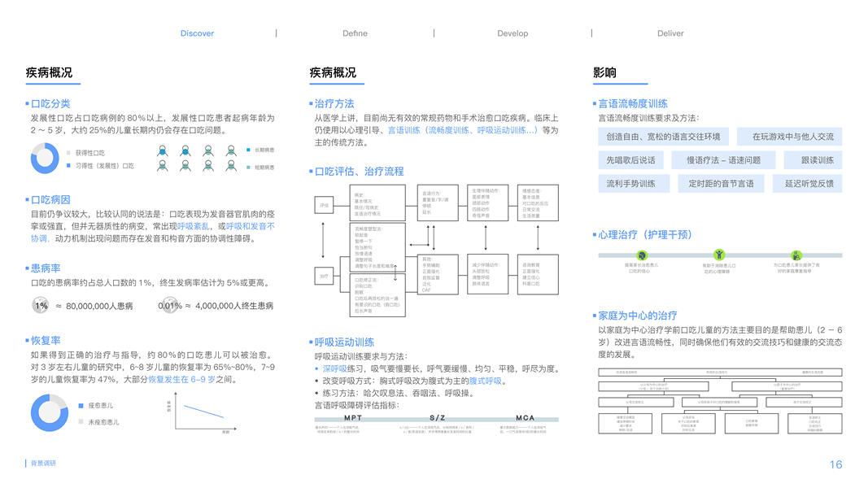Click the MCA indicator label
This screenshot has width=868, height=488.
(526, 418)
